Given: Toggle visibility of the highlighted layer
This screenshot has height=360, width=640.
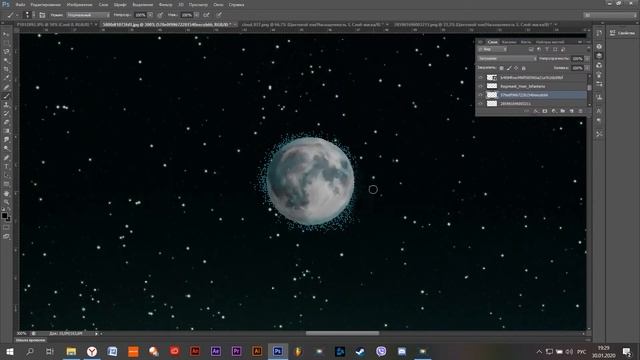Looking at the screenshot, I should coord(480,95).
